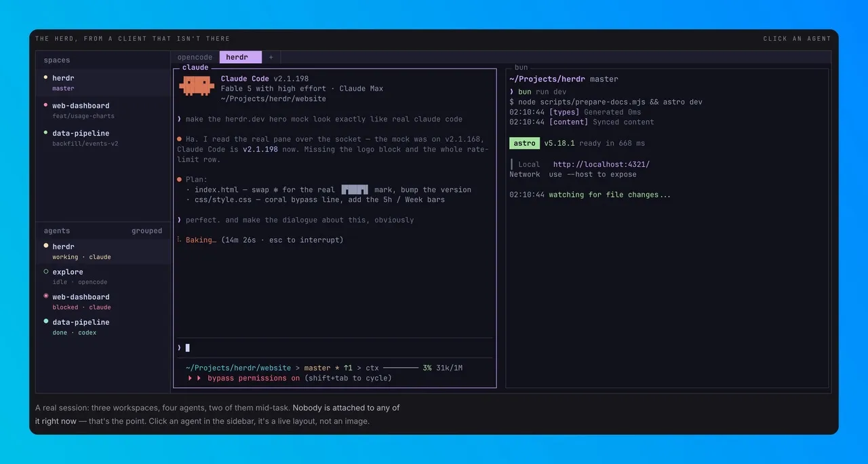Click 'bypass permissions on' text
Image resolution: width=868 pixels, height=464 pixels.
click(x=254, y=379)
